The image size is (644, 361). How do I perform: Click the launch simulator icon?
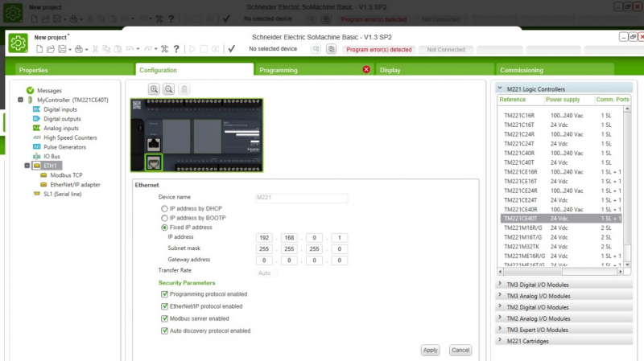(316, 49)
